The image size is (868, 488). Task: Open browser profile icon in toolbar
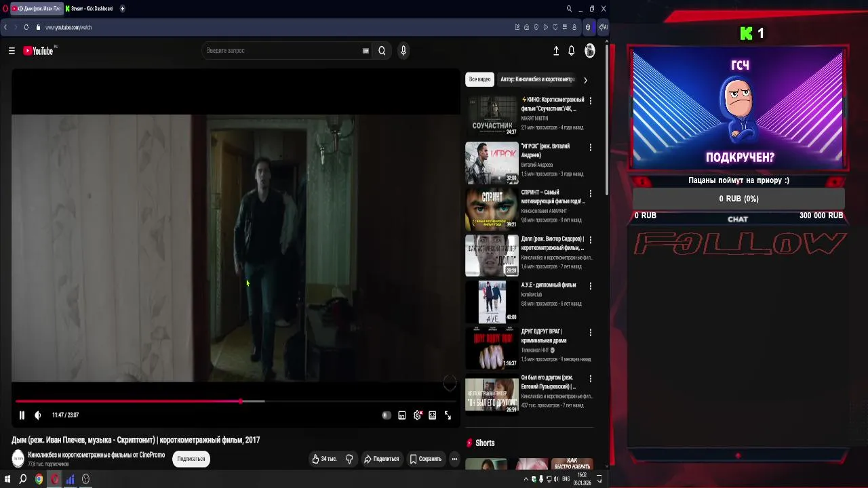tap(574, 27)
